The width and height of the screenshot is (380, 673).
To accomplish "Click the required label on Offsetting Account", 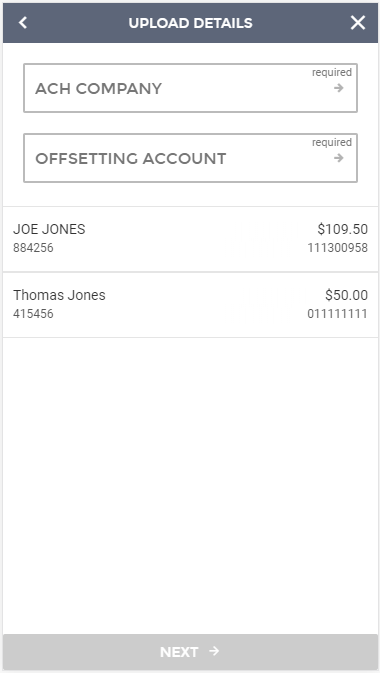I will tap(332, 142).
